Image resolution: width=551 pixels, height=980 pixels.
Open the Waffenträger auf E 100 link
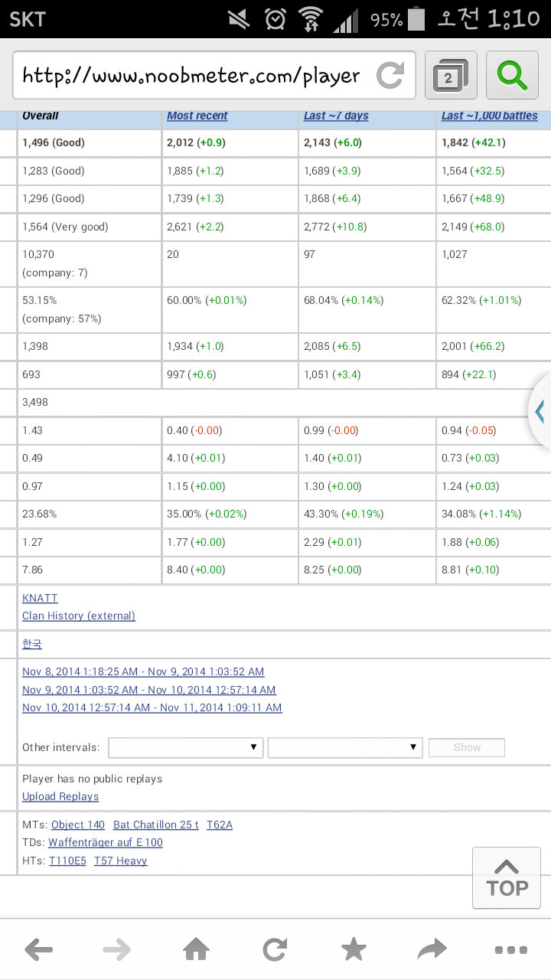(x=106, y=842)
